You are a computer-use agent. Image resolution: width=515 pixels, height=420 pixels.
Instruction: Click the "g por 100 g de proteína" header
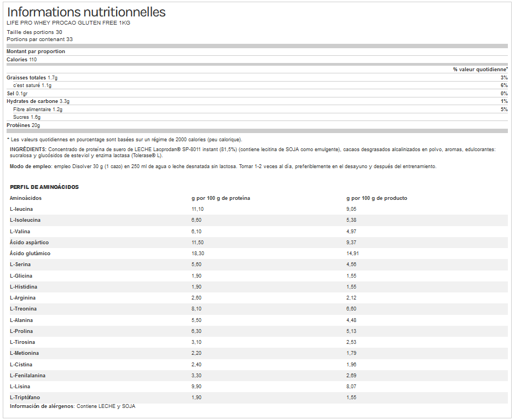point(221,198)
